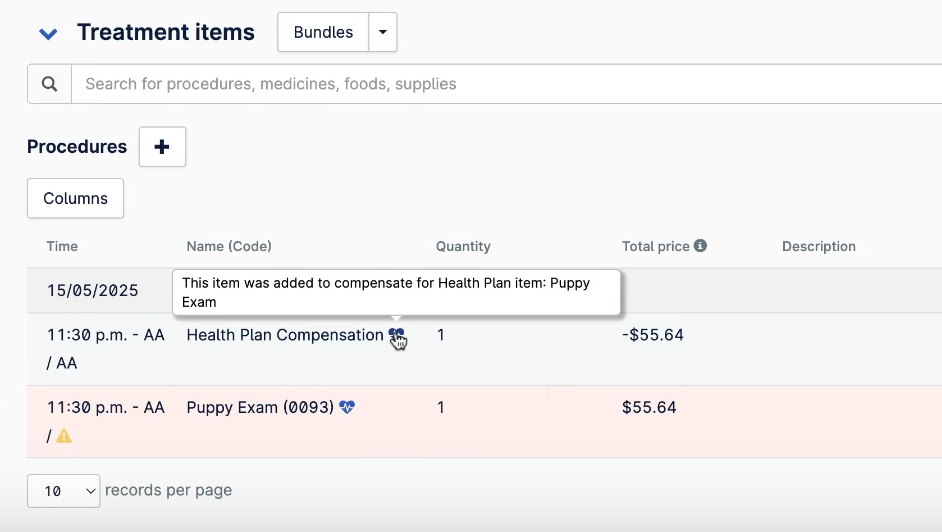Focus the procedures and medicines search field
The width and height of the screenshot is (942, 532).
coord(500,84)
